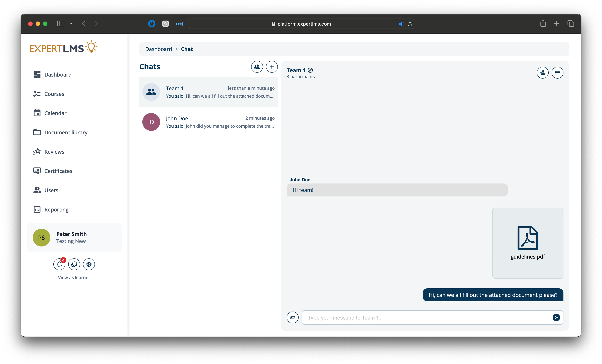The image size is (602, 364).
Task: Click the message input field for Team 1
Action: pyautogui.click(x=425, y=317)
